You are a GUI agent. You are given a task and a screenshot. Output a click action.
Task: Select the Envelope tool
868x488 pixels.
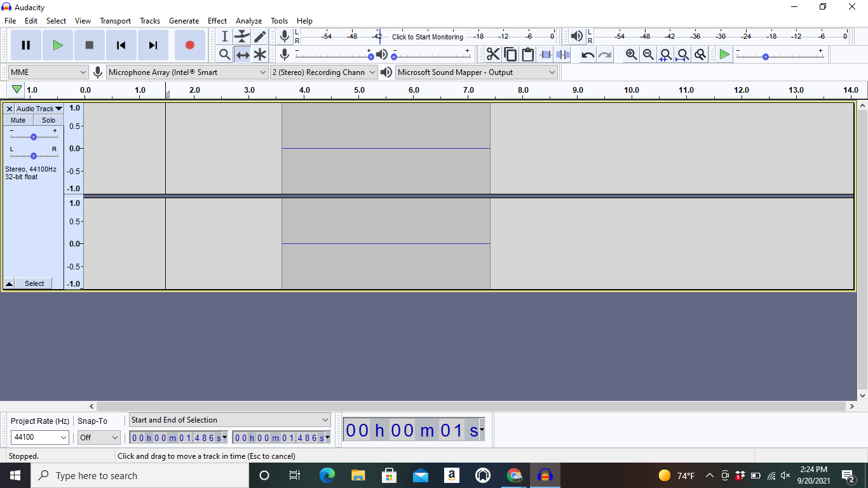click(241, 36)
